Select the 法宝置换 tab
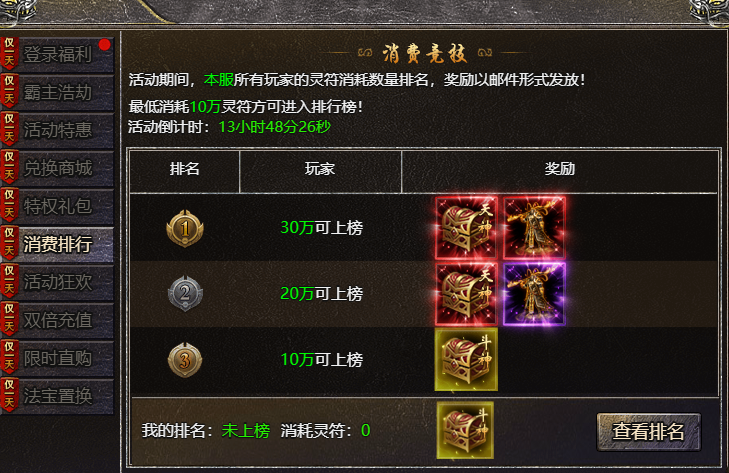The width and height of the screenshot is (729, 473). click(x=57, y=396)
